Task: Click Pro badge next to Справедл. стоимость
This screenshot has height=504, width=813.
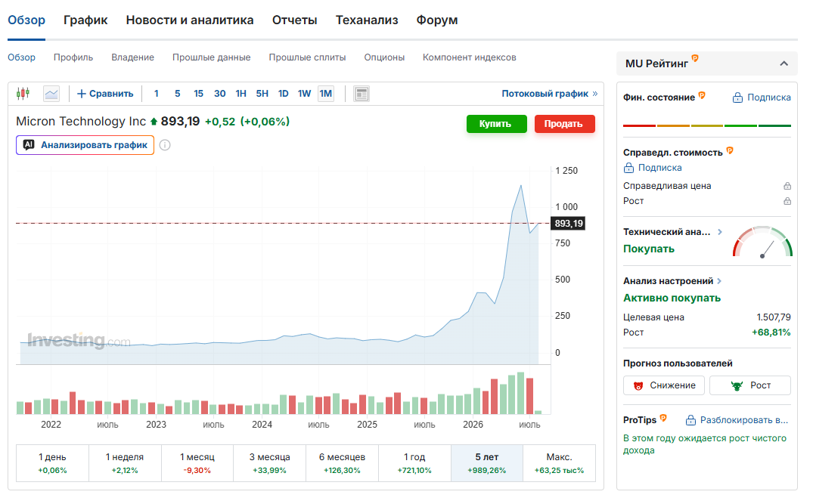Action: [x=730, y=150]
